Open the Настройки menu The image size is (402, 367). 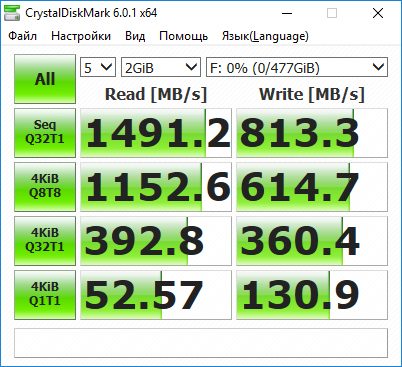81,36
